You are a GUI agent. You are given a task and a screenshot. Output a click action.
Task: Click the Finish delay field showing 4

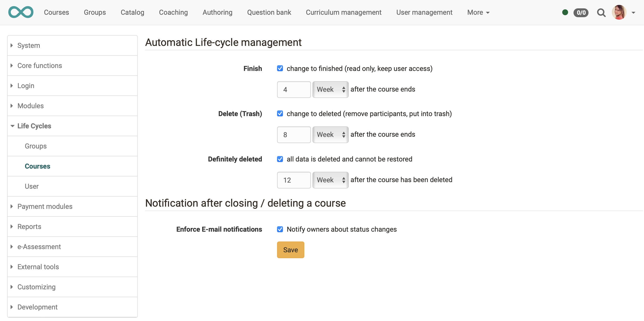point(294,89)
